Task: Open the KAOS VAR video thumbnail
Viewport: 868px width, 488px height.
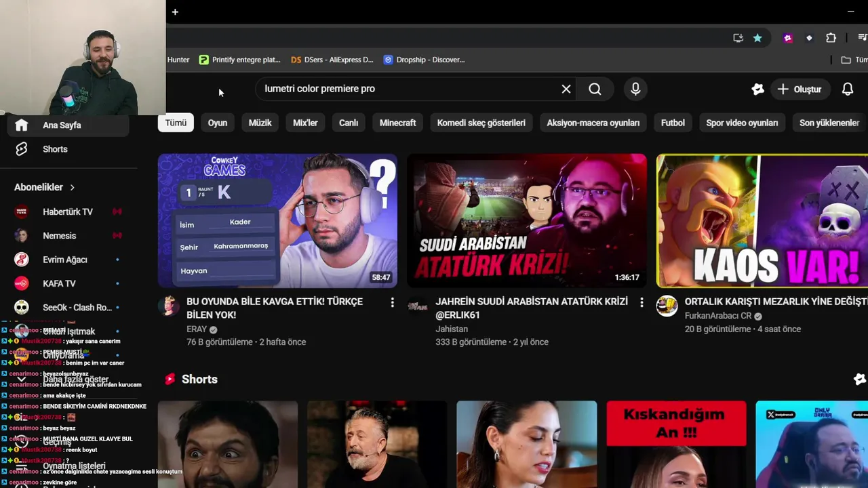Action: [762, 220]
